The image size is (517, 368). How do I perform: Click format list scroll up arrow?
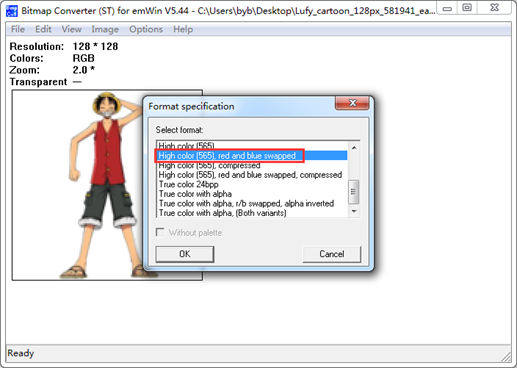click(354, 147)
